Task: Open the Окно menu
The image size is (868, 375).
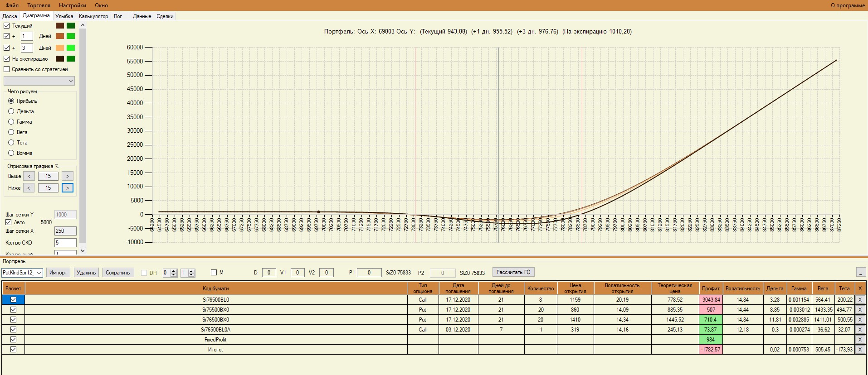Action: click(x=102, y=5)
